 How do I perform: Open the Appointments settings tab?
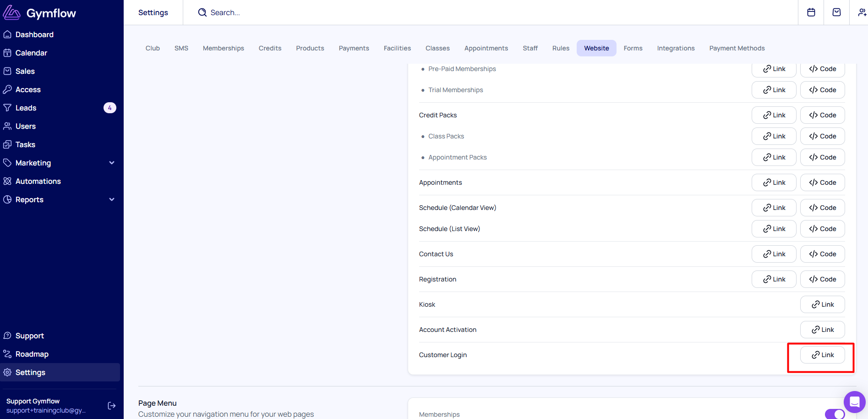click(x=486, y=48)
